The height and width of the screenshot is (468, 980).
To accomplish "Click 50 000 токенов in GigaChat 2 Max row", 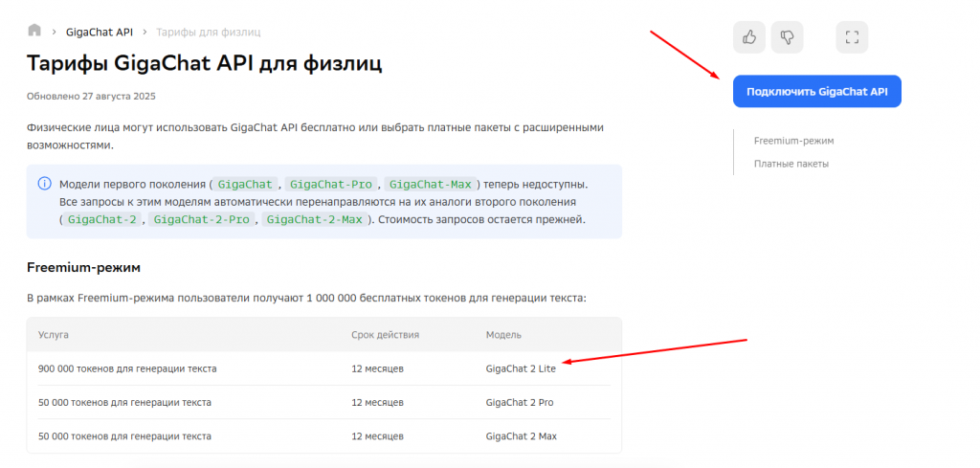I will click(124, 436).
